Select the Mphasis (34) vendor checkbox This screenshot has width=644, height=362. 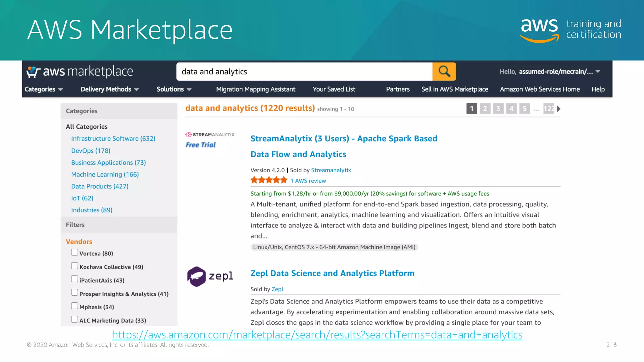[75, 306]
